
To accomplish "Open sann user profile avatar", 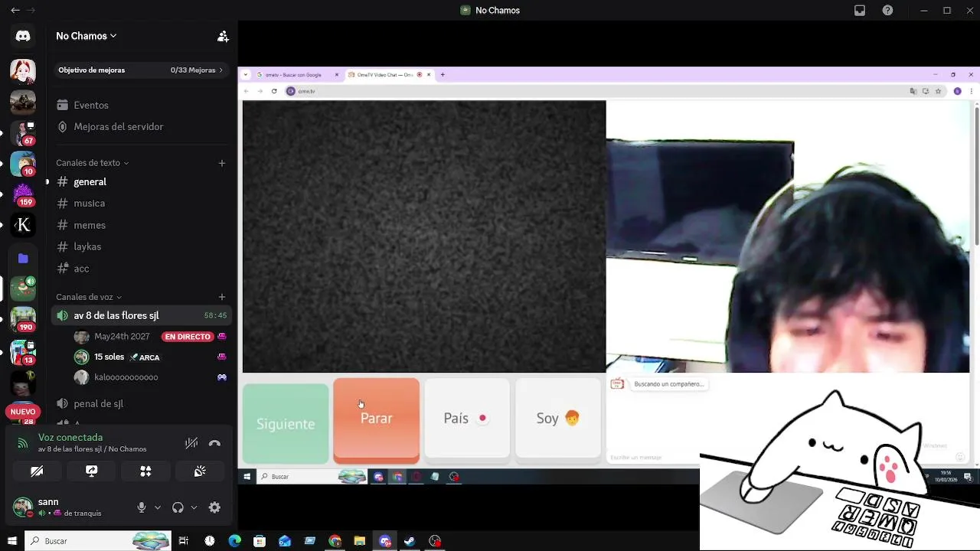I will pyautogui.click(x=23, y=507).
